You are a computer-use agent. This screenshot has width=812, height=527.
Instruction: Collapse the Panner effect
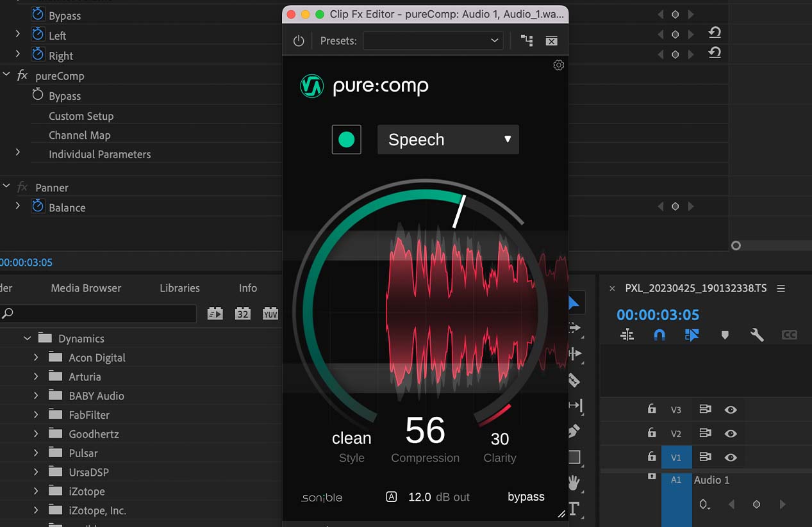(6, 186)
